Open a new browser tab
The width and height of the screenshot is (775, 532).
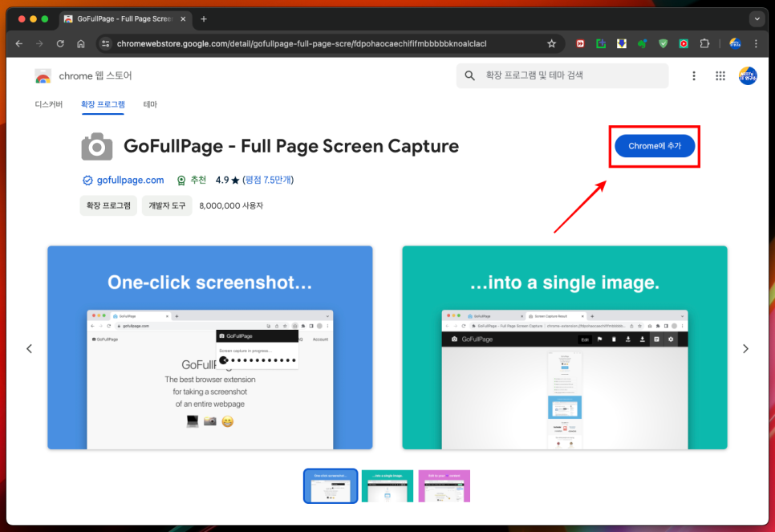pos(204,18)
